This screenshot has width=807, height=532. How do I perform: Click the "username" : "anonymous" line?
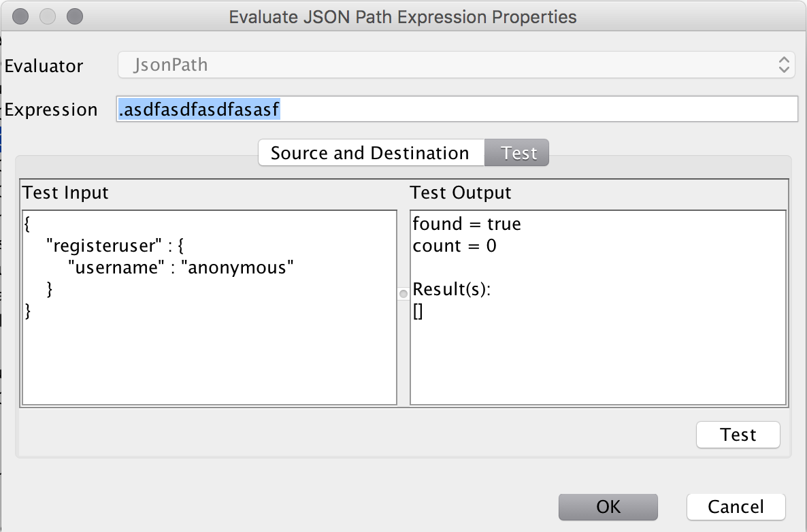(180, 267)
